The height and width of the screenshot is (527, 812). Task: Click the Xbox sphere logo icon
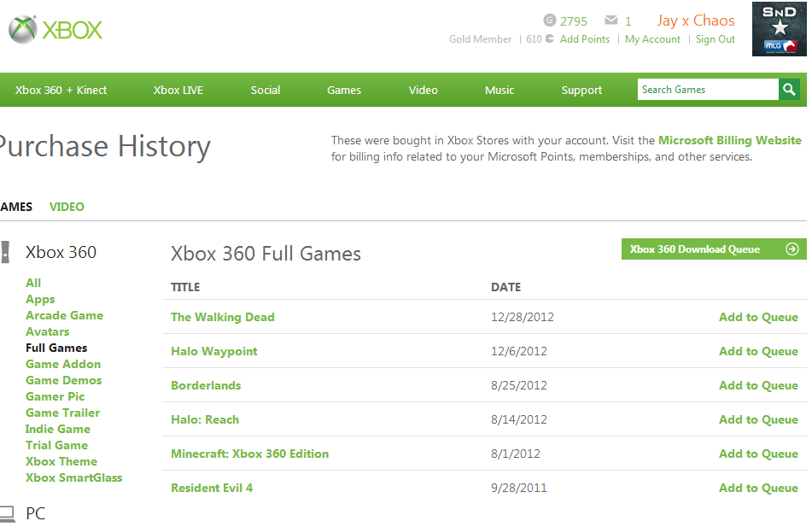tap(23, 30)
